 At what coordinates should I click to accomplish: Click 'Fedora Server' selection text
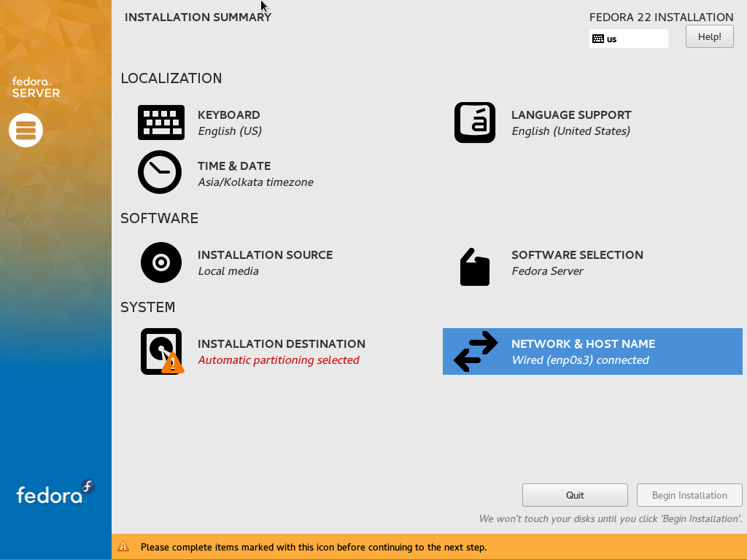click(x=547, y=271)
